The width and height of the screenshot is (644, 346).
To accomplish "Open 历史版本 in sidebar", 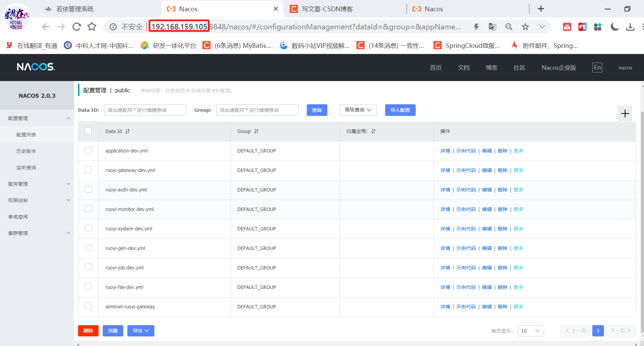I will click(26, 151).
